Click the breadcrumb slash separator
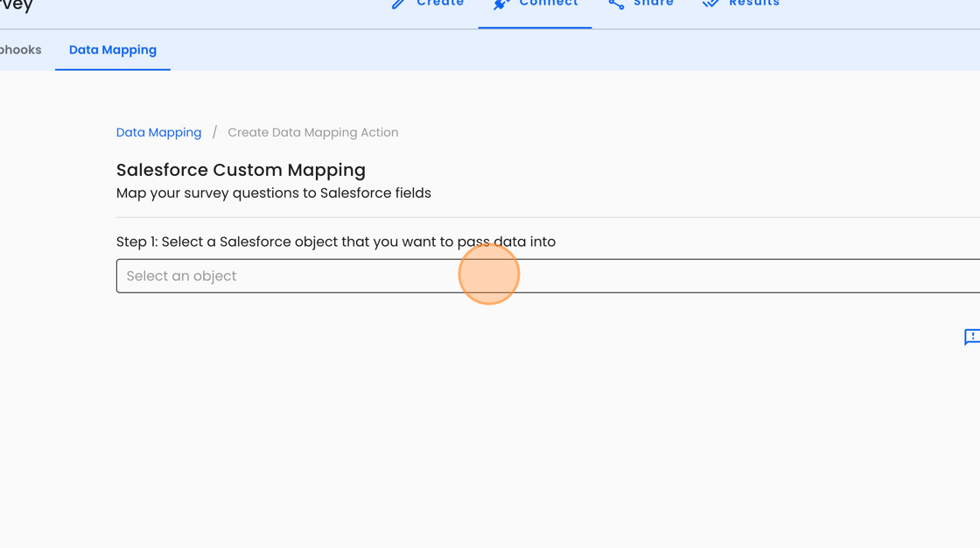The height and width of the screenshot is (548, 980). (214, 132)
